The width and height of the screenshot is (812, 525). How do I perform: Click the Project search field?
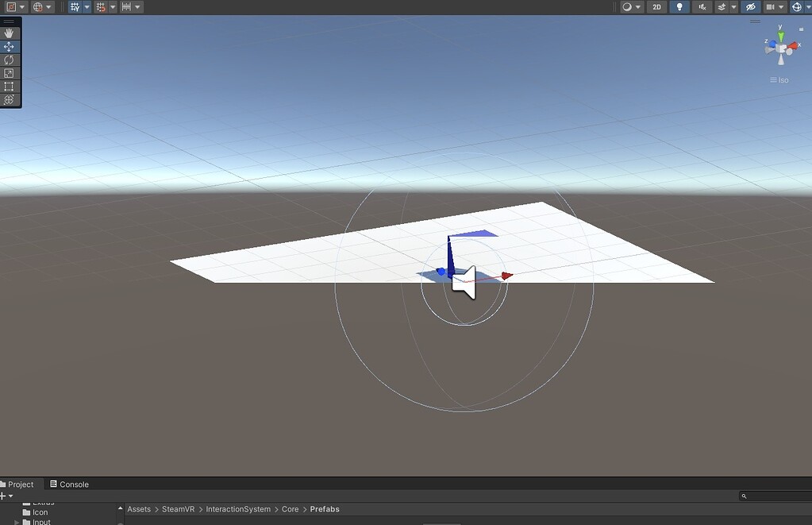774,495
